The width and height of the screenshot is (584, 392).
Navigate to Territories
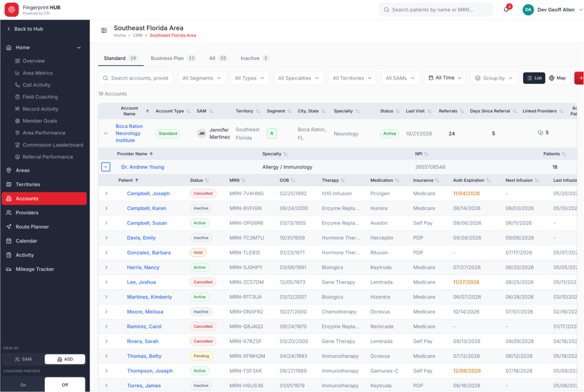[44, 185]
